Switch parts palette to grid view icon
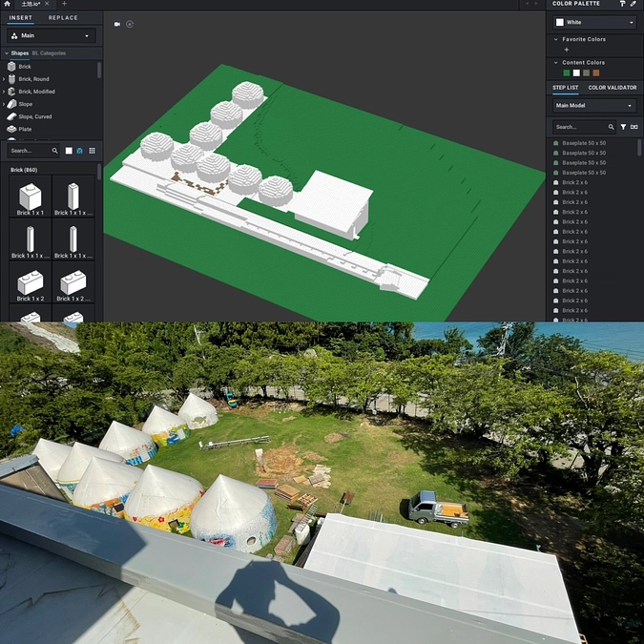 (92, 151)
